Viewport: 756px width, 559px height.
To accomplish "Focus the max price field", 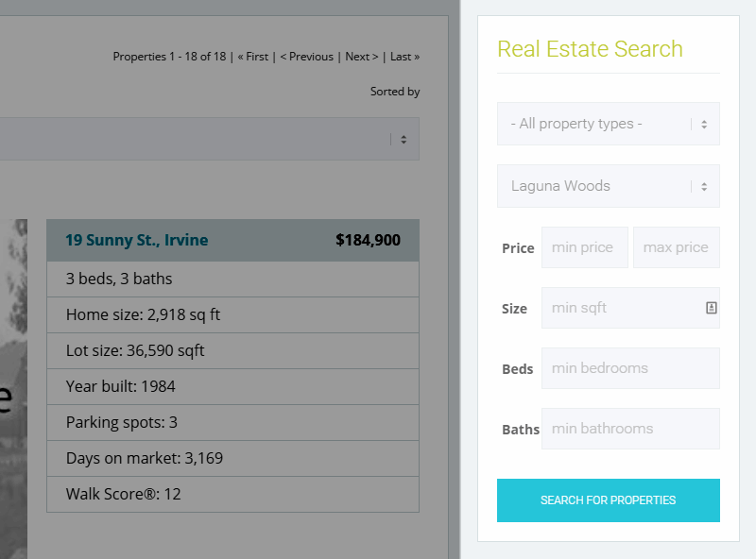I will click(x=676, y=247).
